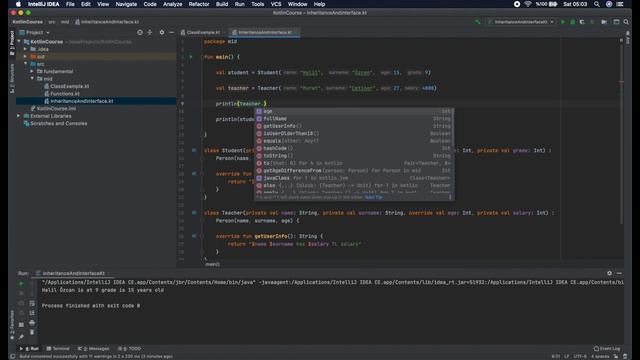Screen dimensions: 640x360
Task: Clear the console output with the trash icon
Action: coord(32,332)
